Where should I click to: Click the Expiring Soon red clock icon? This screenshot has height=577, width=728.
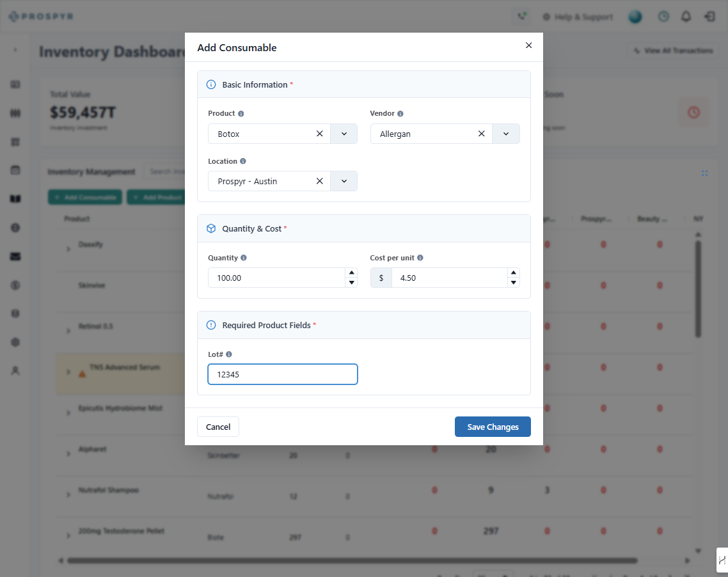(x=693, y=112)
